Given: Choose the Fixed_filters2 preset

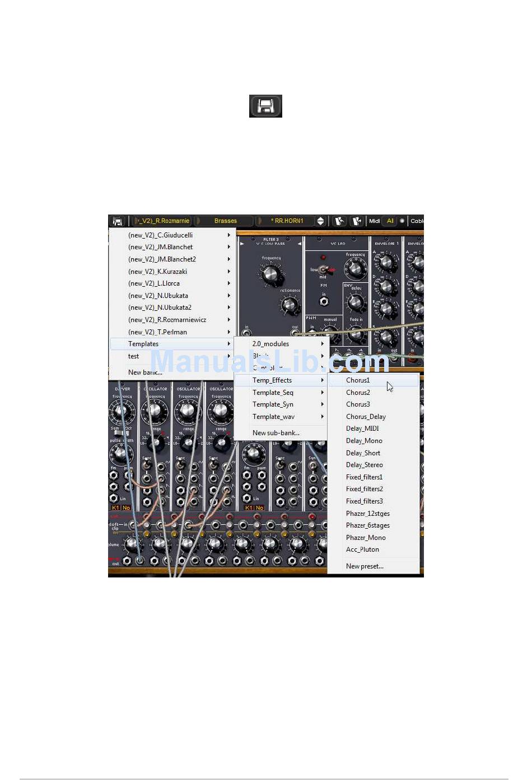Looking at the screenshot, I should coord(374,489).
